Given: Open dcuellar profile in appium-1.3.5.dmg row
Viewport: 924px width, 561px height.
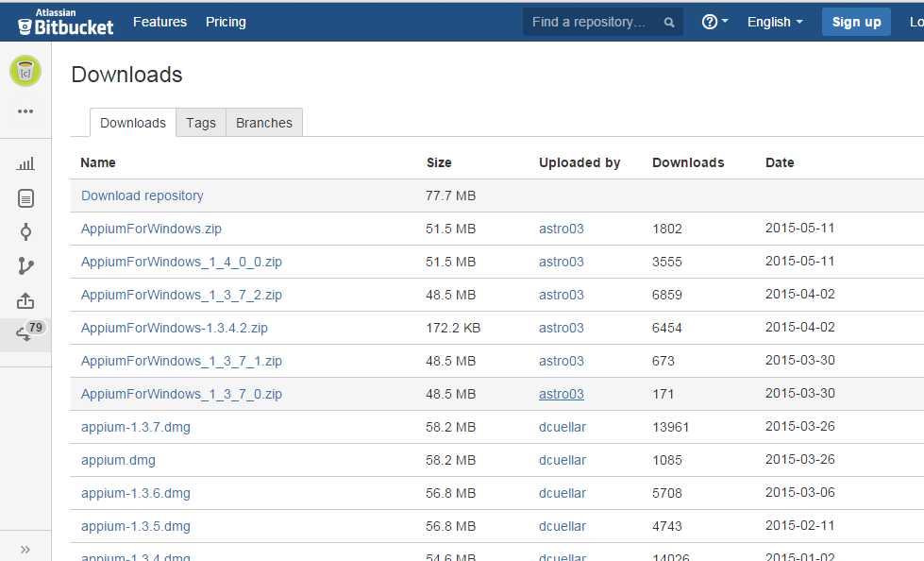Looking at the screenshot, I should 563,526.
